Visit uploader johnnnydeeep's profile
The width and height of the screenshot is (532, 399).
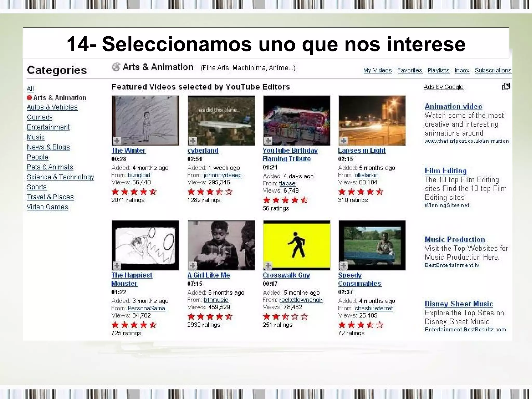222,175
